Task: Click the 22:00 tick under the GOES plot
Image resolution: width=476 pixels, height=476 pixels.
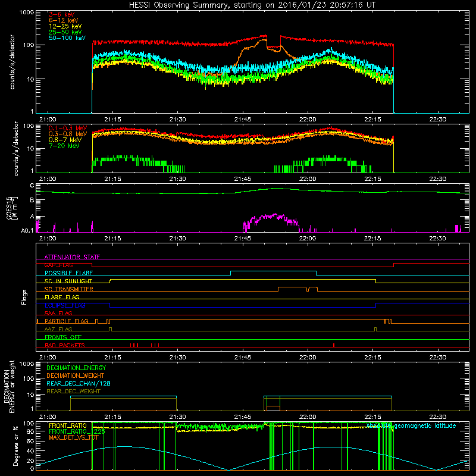Action: [x=308, y=239]
